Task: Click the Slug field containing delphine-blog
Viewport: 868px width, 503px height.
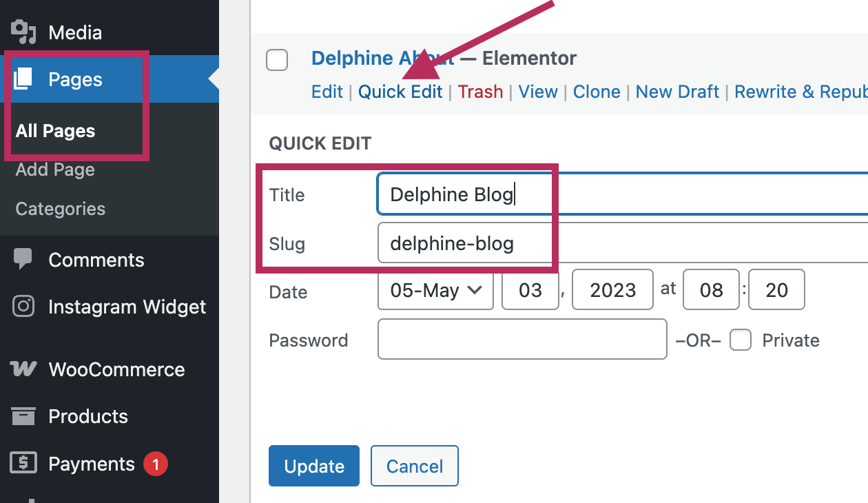Action: coord(620,243)
